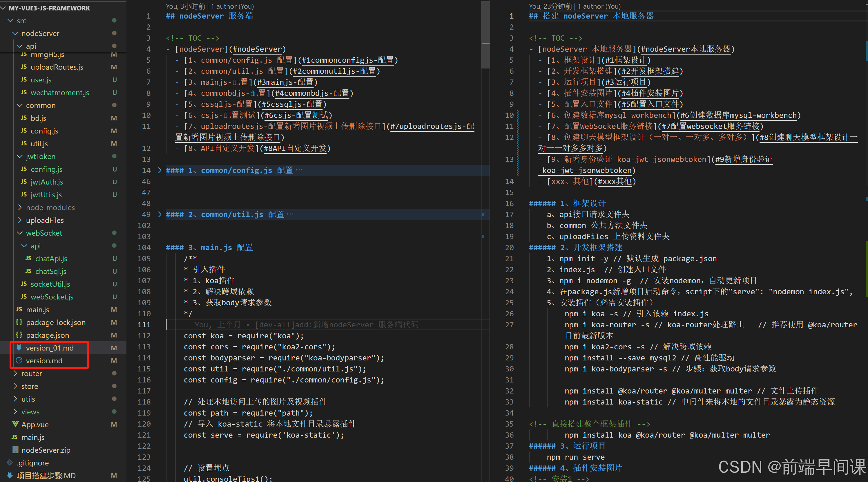Open jwtAuth.js in the jwtToken folder
Screen dimensions: 868x482
[47, 182]
